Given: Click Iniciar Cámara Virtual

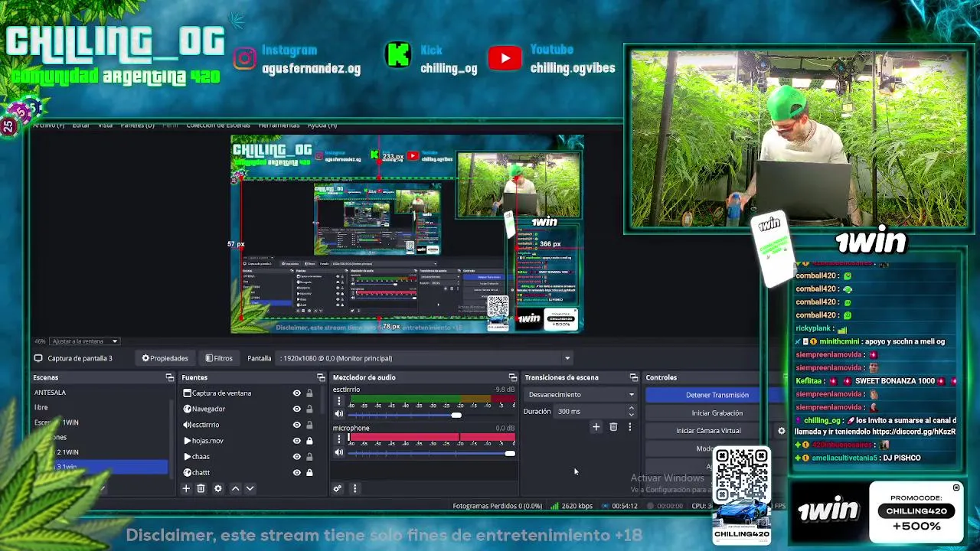Looking at the screenshot, I should coord(708,431).
